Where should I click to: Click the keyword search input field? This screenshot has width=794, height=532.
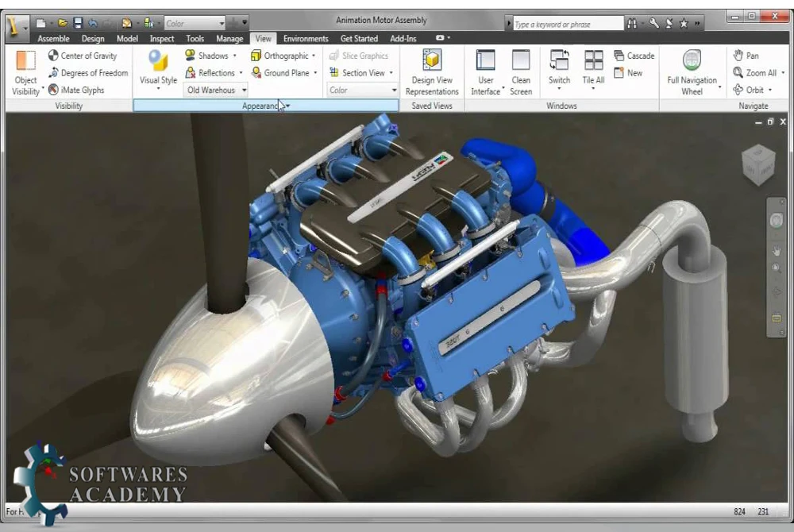pyautogui.click(x=568, y=24)
